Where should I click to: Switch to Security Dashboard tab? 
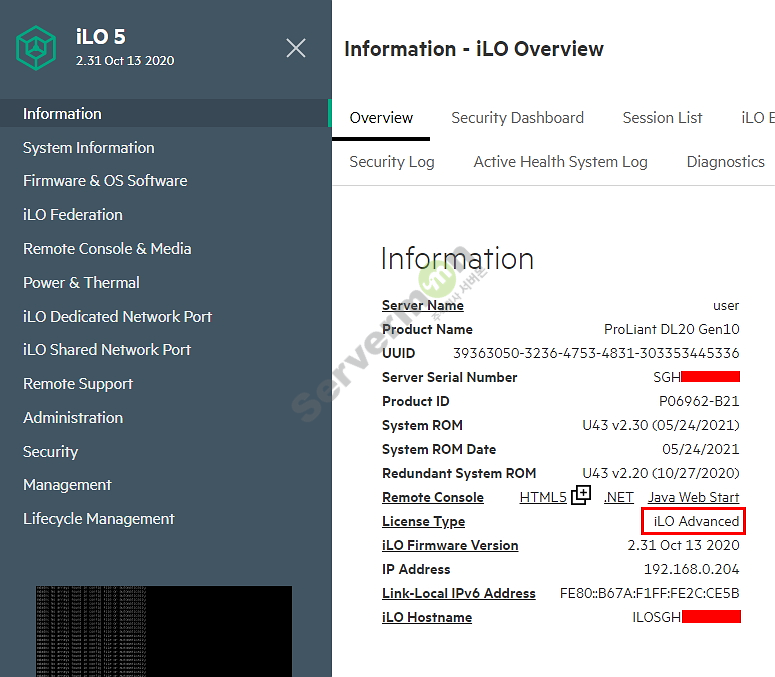[x=517, y=118]
